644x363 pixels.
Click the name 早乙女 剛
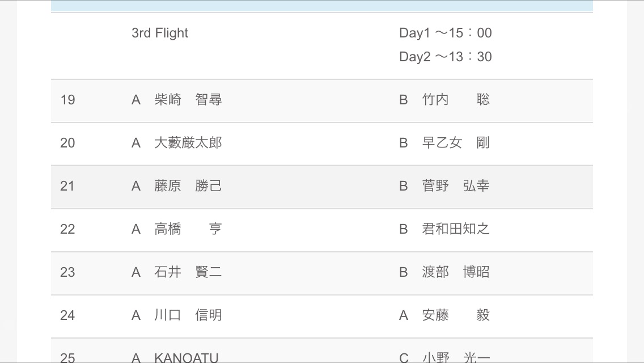tap(455, 143)
